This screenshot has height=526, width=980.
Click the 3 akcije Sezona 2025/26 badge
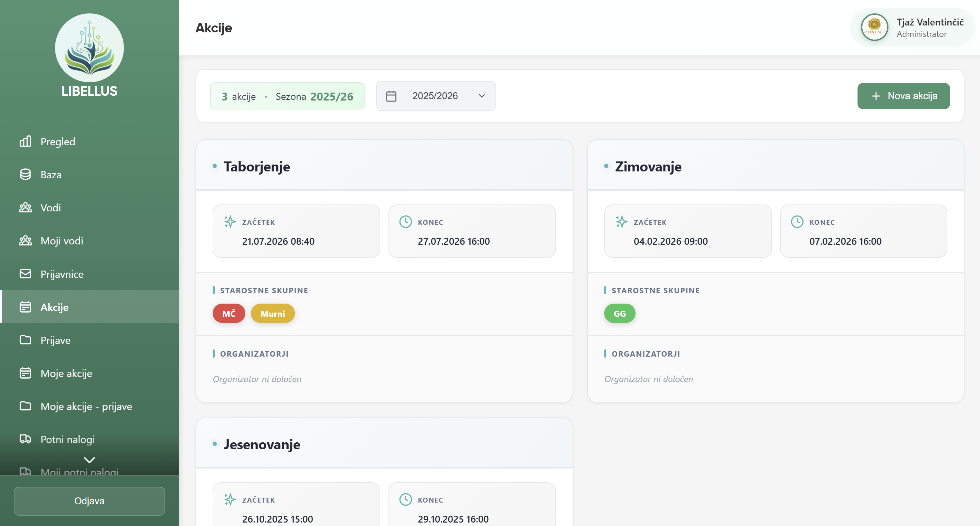(287, 96)
